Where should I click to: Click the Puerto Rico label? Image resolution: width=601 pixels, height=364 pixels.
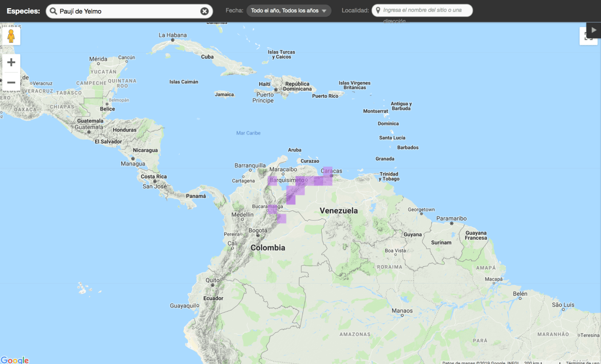325,96
